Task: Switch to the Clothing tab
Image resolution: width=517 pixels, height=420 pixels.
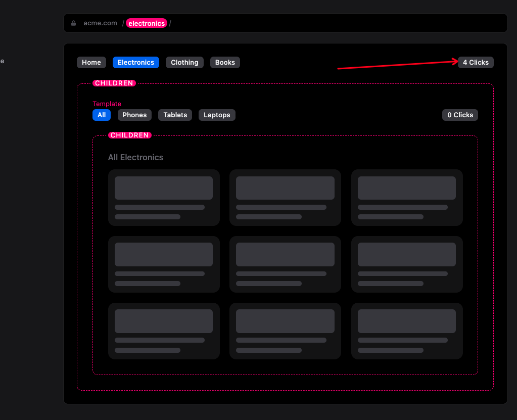Action: pyautogui.click(x=184, y=62)
